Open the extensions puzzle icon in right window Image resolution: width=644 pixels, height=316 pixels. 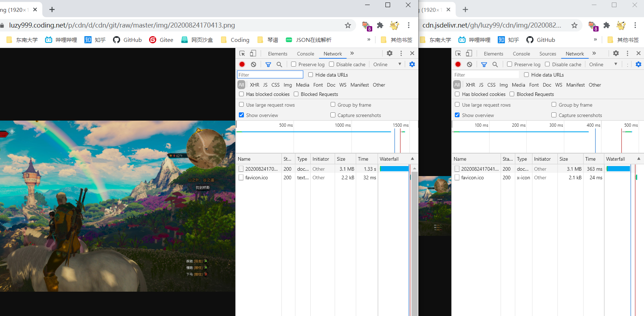coord(606,25)
